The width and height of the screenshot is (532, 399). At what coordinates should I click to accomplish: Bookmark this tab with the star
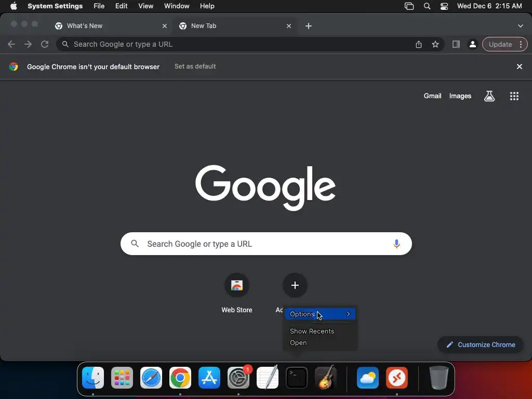pyautogui.click(x=435, y=44)
